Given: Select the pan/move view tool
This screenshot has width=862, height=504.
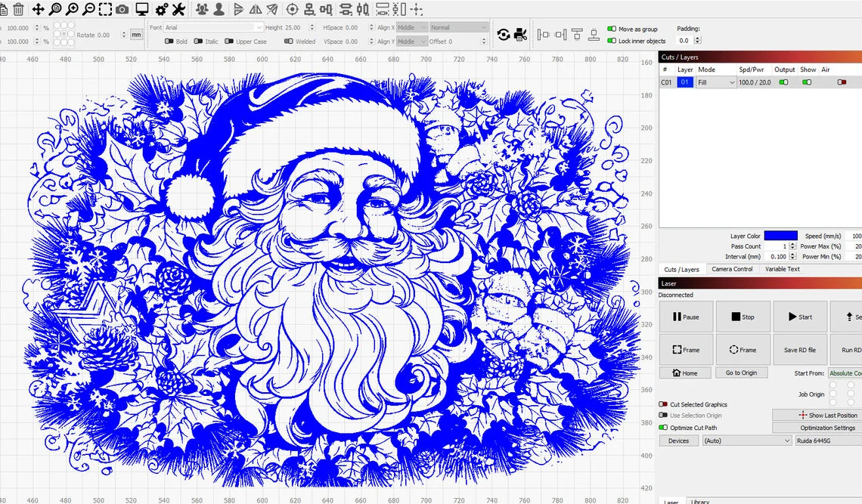Looking at the screenshot, I should (x=38, y=9).
